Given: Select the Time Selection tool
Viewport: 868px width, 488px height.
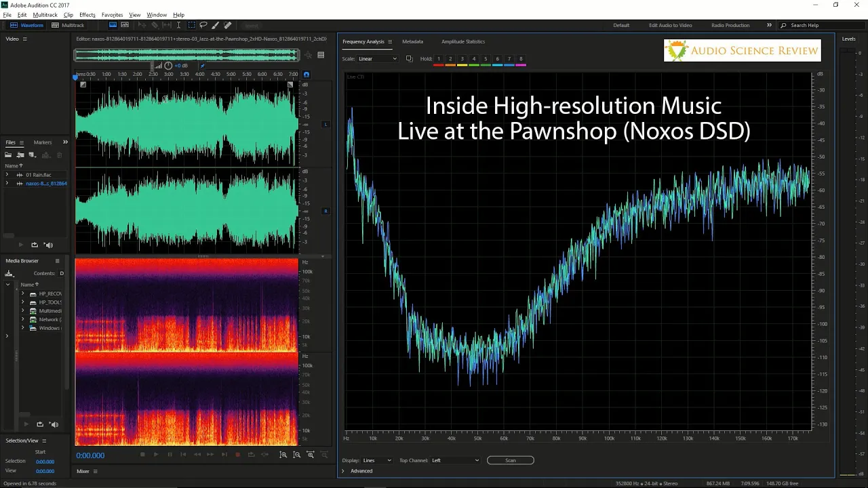Looking at the screenshot, I should tap(178, 25).
